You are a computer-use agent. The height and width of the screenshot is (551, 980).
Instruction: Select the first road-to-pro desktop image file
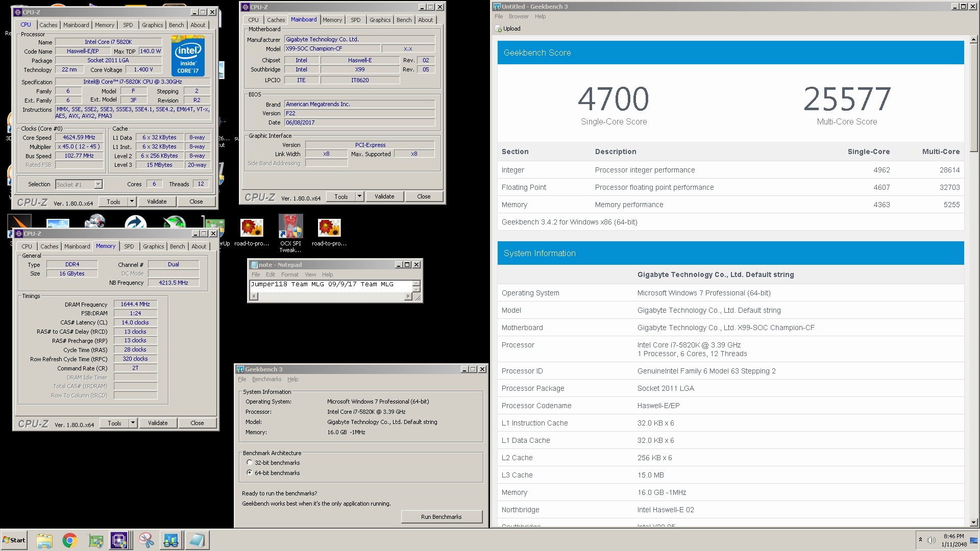[252, 233]
